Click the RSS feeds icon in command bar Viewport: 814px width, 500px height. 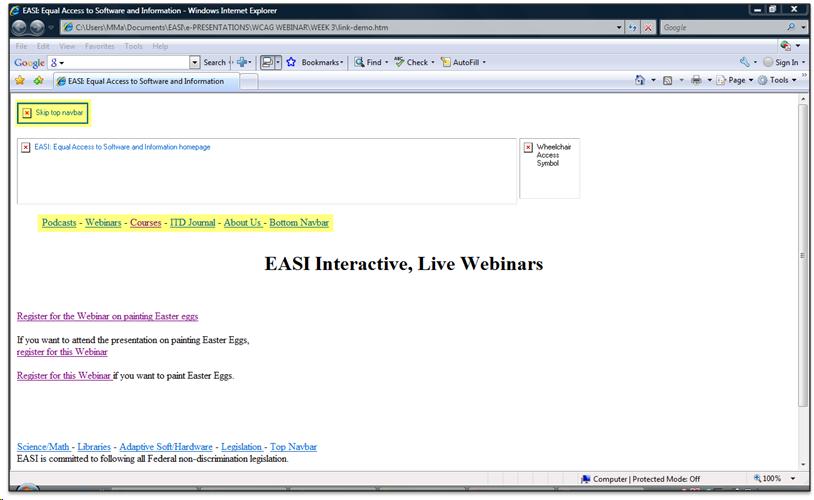pyautogui.click(x=668, y=80)
